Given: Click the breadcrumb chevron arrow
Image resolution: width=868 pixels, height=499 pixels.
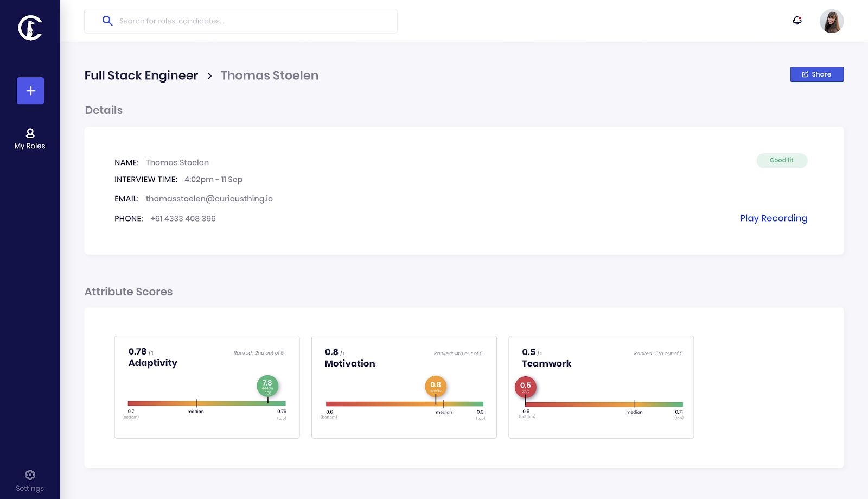Looking at the screenshot, I should click(209, 76).
